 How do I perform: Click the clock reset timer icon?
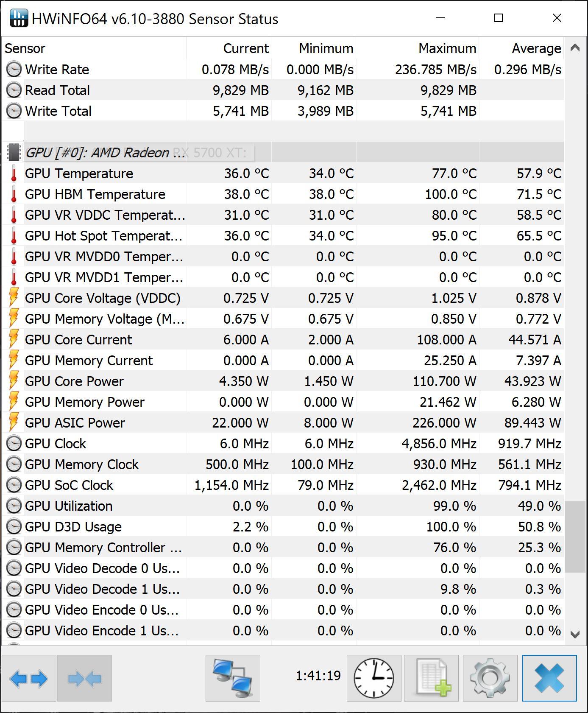tap(373, 678)
